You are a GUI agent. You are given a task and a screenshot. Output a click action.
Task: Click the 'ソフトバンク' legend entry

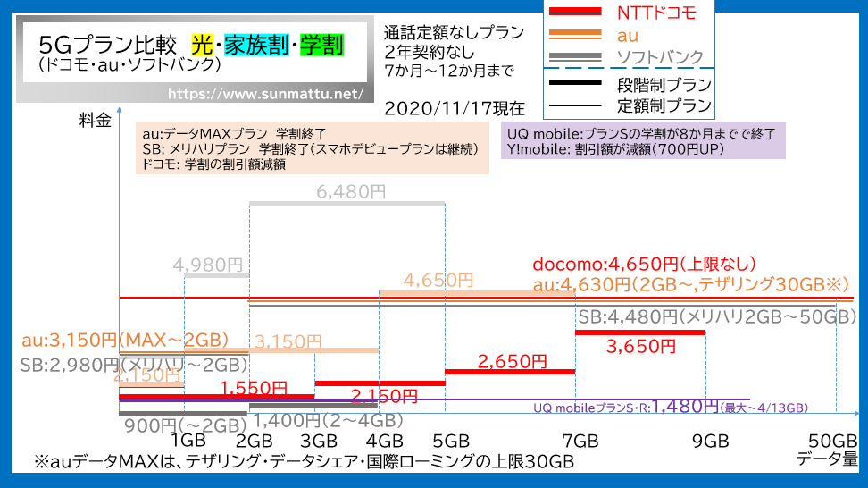[660, 57]
